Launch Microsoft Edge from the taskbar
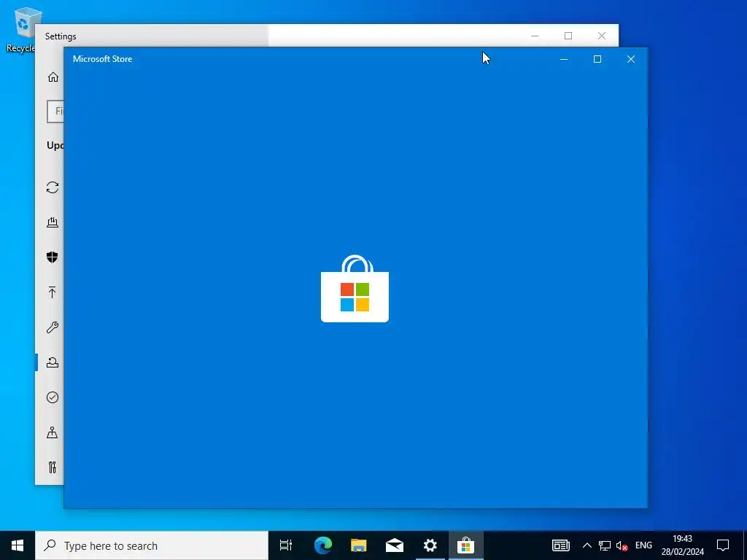 point(323,545)
